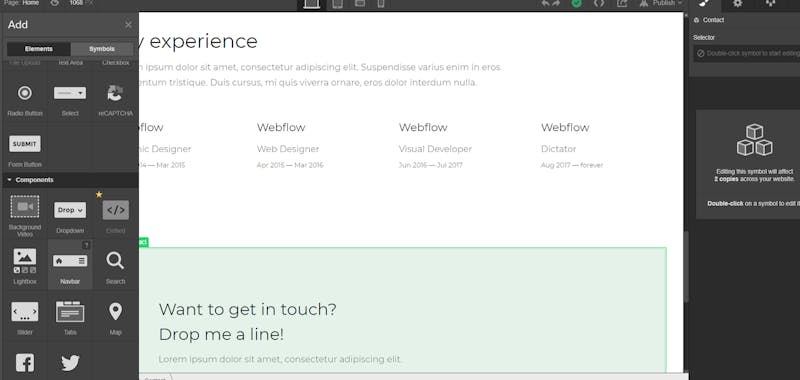Add a reCAPTCHA element
800x380 pixels.
click(115, 97)
